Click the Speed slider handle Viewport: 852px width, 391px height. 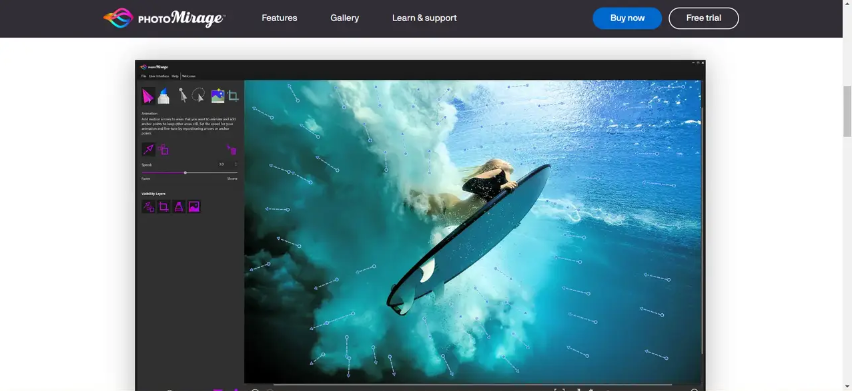point(185,173)
